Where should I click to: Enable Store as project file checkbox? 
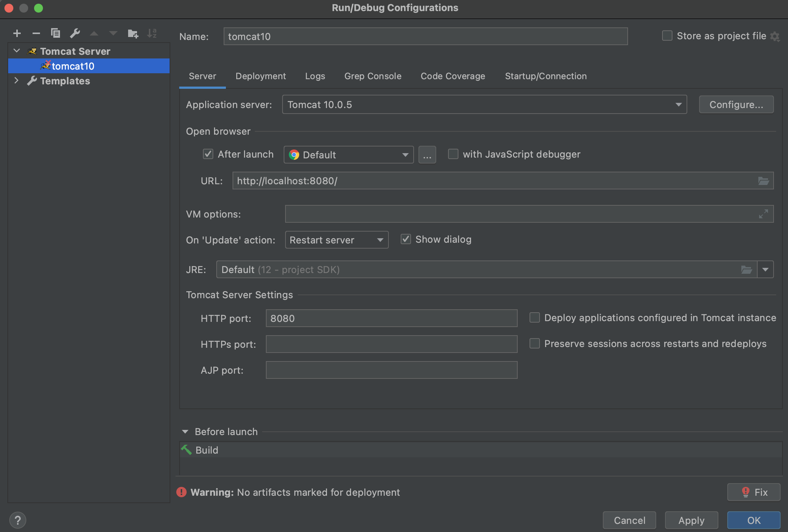pyautogui.click(x=667, y=36)
